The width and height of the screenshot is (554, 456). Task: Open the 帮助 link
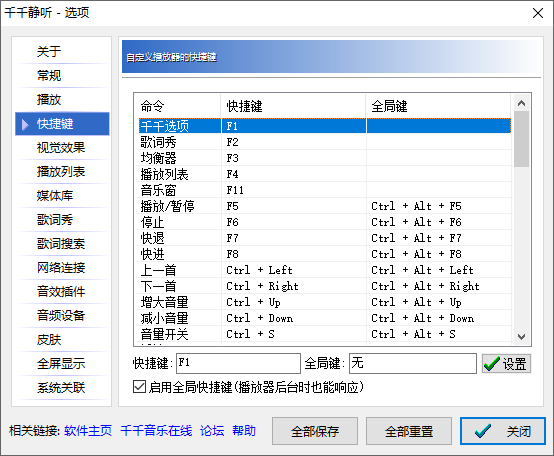point(244,431)
